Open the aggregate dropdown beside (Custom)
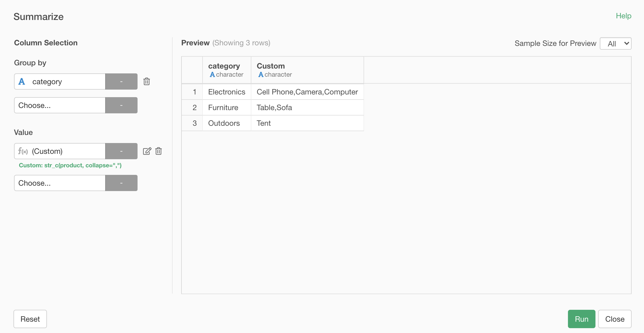This screenshot has width=644, height=333. tap(121, 151)
